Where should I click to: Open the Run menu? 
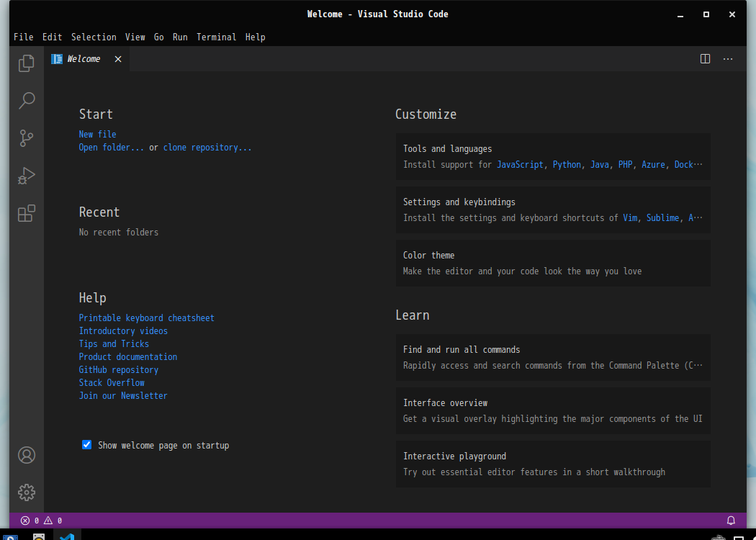click(180, 37)
